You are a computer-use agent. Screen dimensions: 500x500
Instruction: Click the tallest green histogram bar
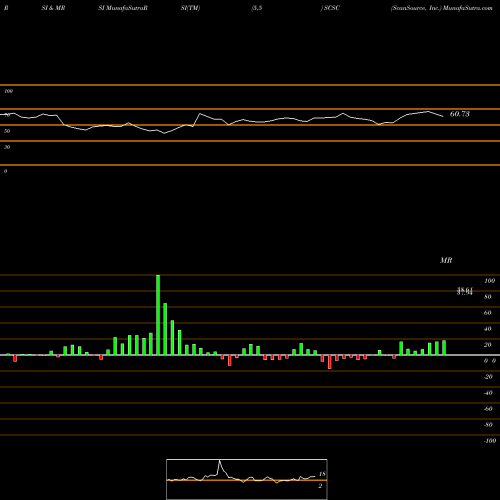158,315
